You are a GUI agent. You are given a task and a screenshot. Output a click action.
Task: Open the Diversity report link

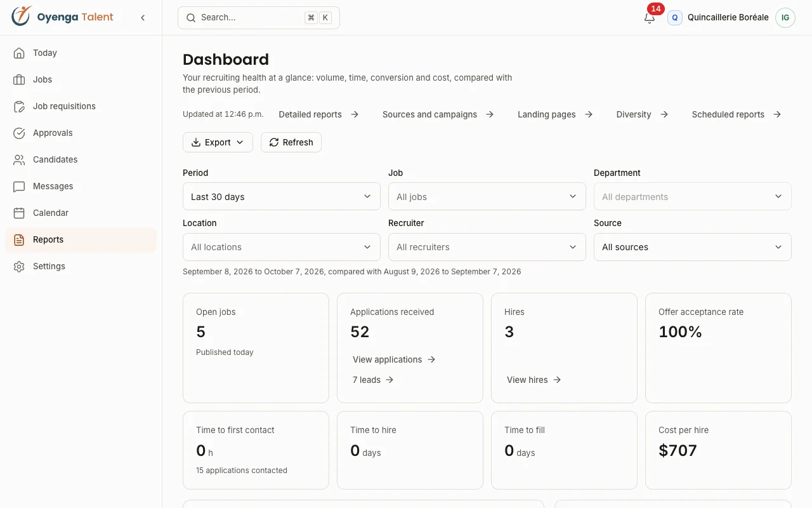click(x=642, y=114)
